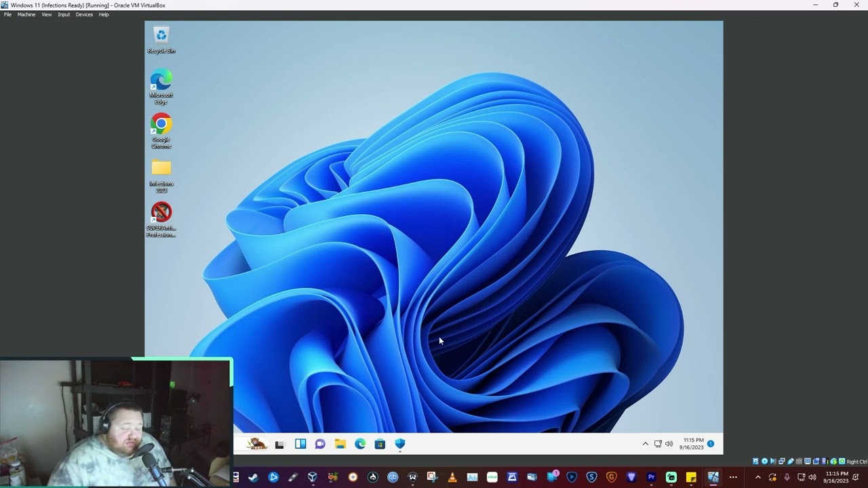Select the Recycle Bin desktop icon
868x488 pixels.
[161, 40]
